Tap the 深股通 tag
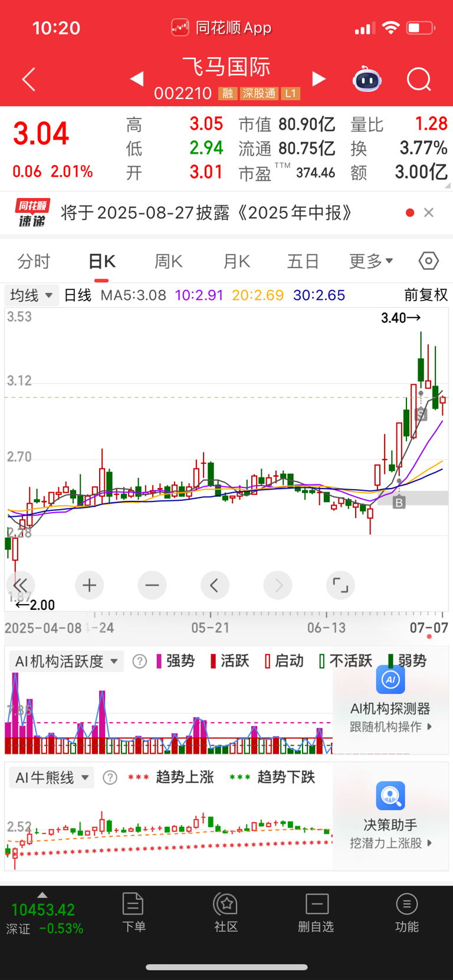Image resolution: width=453 pixels, height=980 pixels. [259, 94]
